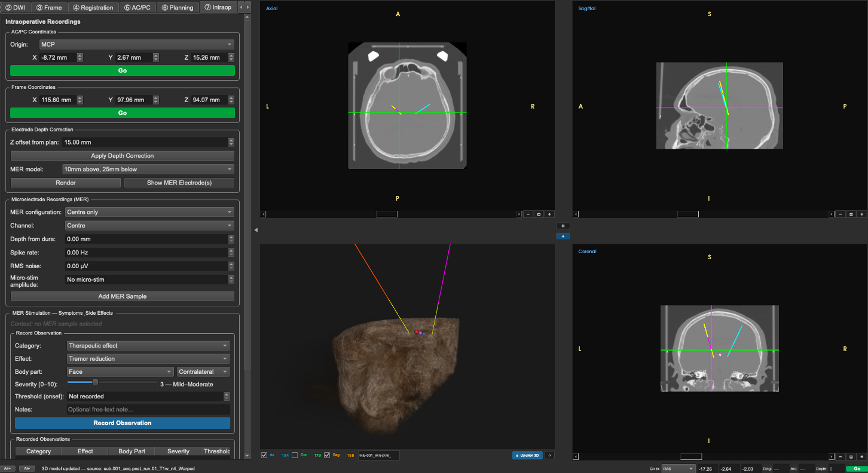This screenshot has width=868, height=473.
Task: Click the Coronal scrollbar left arrow
Action: click(x=576, y=457)
